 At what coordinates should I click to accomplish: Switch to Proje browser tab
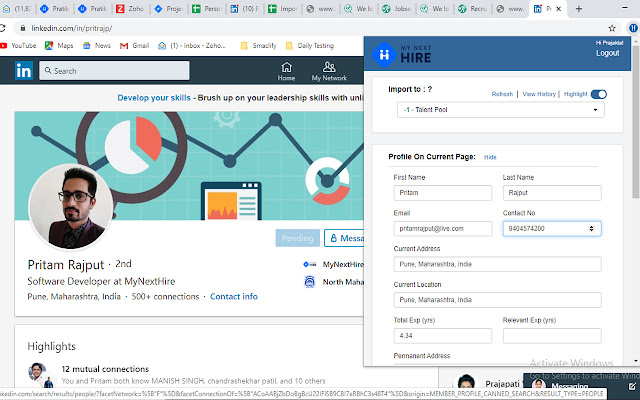click(169, 9)
